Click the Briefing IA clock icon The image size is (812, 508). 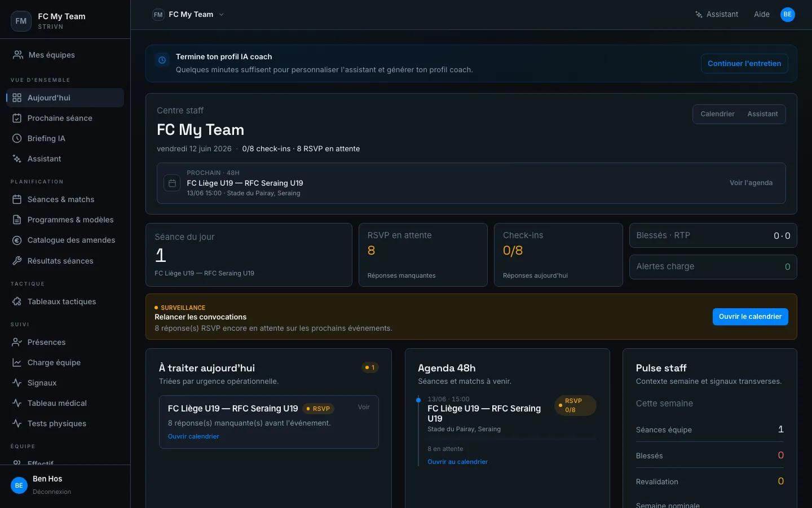tap(17, 138)
